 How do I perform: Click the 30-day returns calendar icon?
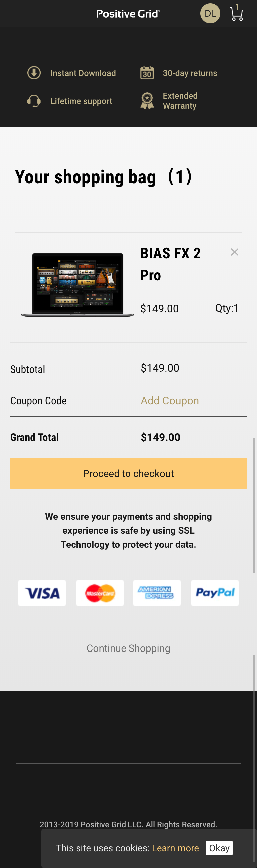[147, 73]
